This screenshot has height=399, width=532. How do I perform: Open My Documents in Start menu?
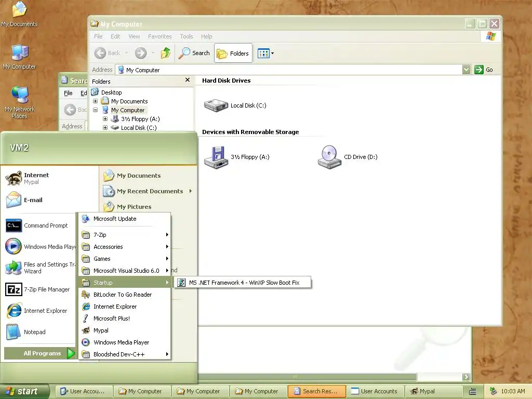tap(132, 176)
